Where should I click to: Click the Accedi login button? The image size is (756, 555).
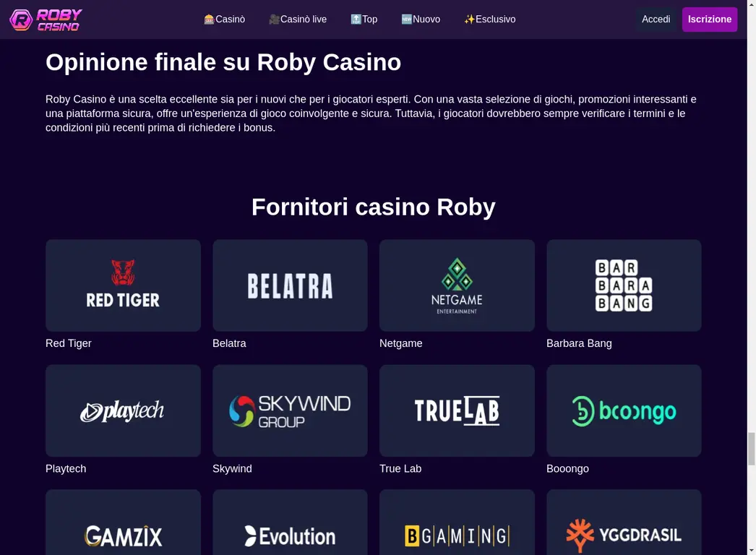[656, 20]
